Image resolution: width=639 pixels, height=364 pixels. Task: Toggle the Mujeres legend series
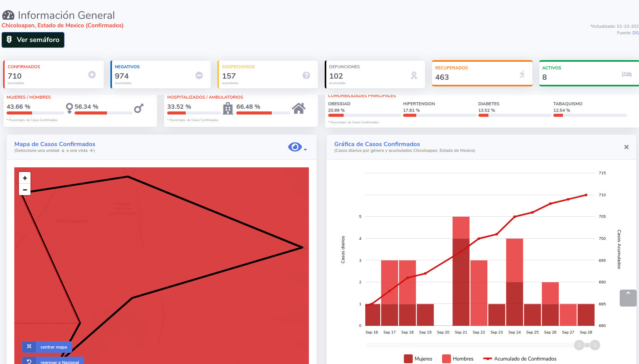(418, 359)
